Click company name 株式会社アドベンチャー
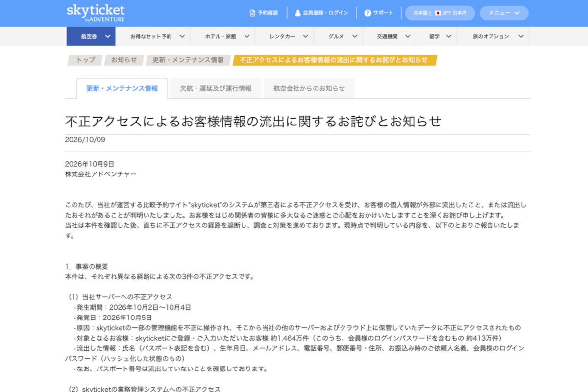Image resolution: width=588 pixels, height=392 pixels. [101, 174]
